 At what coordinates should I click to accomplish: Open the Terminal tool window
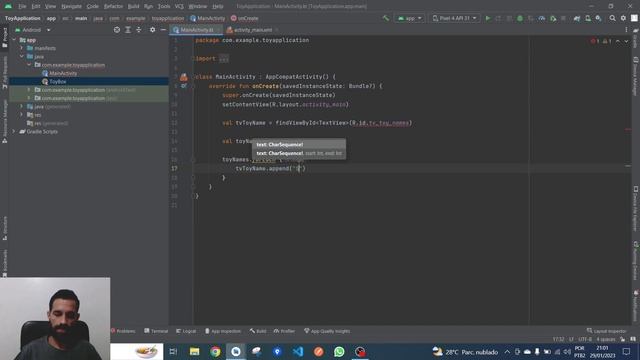pos(156,331)
